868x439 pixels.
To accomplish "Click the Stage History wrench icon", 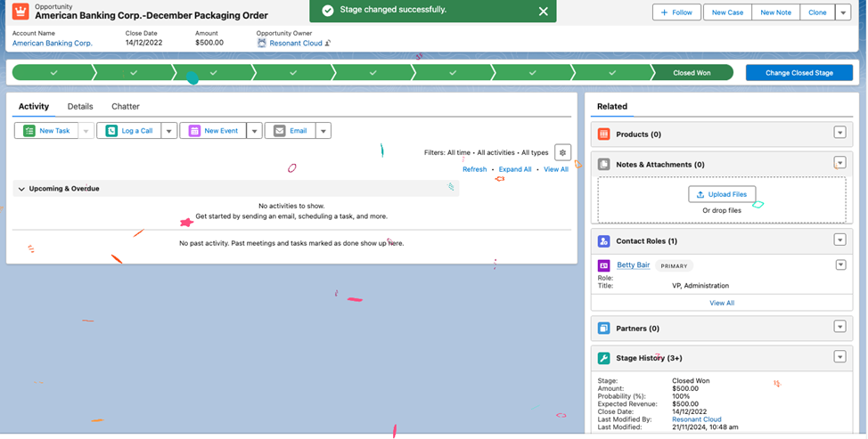I will [x=603, y=358].
